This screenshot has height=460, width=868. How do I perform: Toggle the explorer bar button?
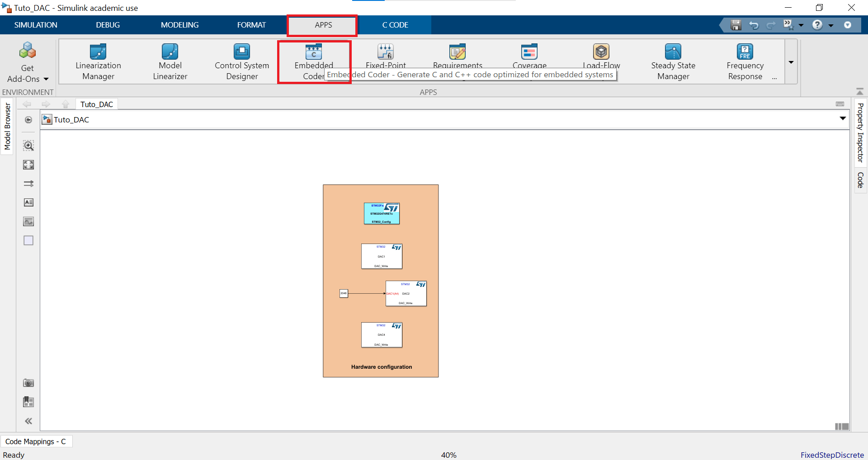(x=28, y=120)
